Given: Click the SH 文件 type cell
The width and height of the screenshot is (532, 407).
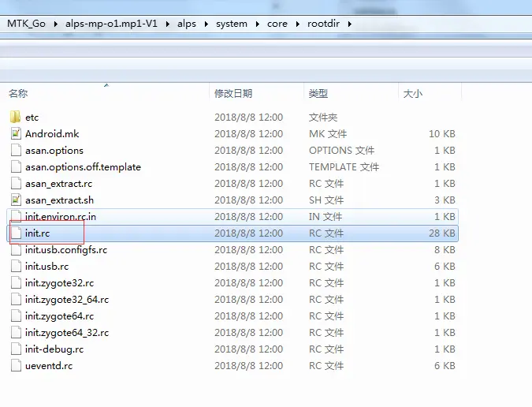Looking at the screenshot, I should click(x=326, y=200).
